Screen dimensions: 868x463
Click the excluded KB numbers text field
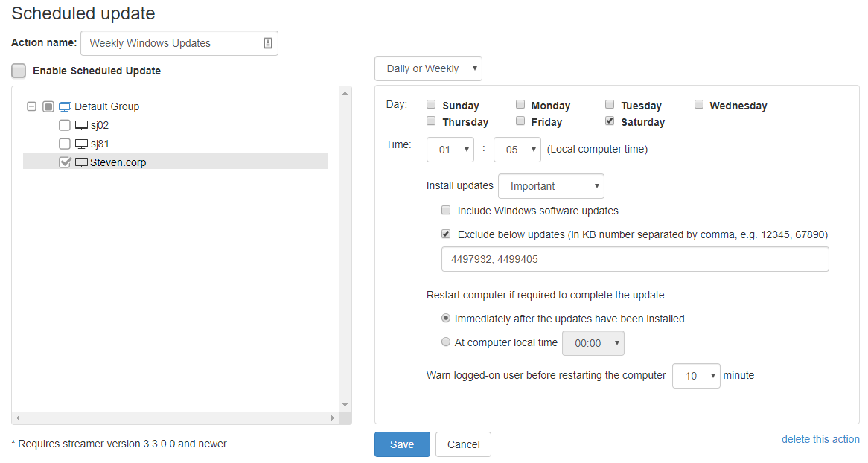click(634, 260)
